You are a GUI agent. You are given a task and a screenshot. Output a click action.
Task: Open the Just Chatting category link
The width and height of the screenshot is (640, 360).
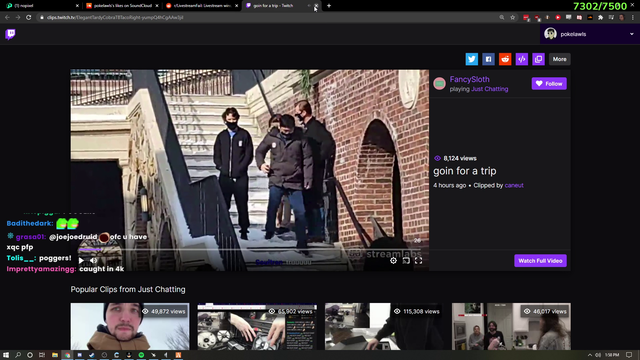(x=490, y=89)
